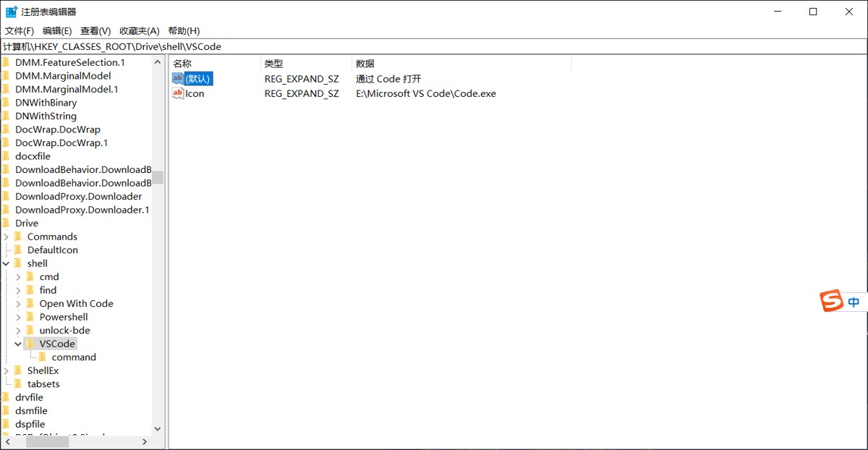The image size is (868, 450).
Task: Collapse the shell key
Action: (x=7, y=263)
